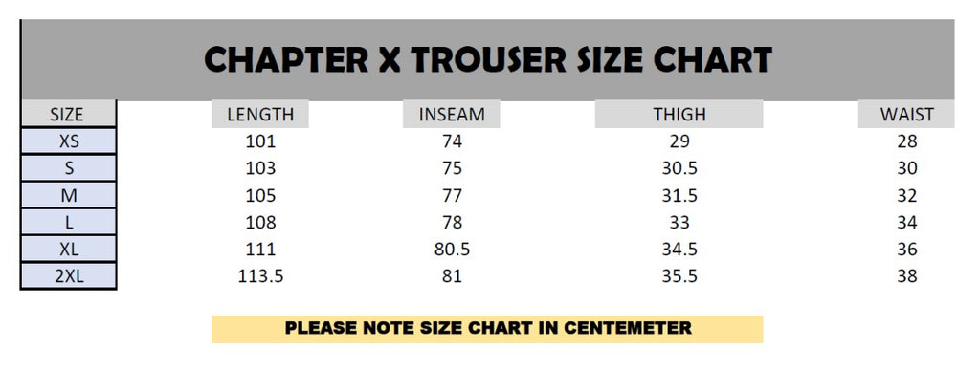Select length value 113.5 for 2XL
The image size is (980, 370).
(x=260, y=275)
